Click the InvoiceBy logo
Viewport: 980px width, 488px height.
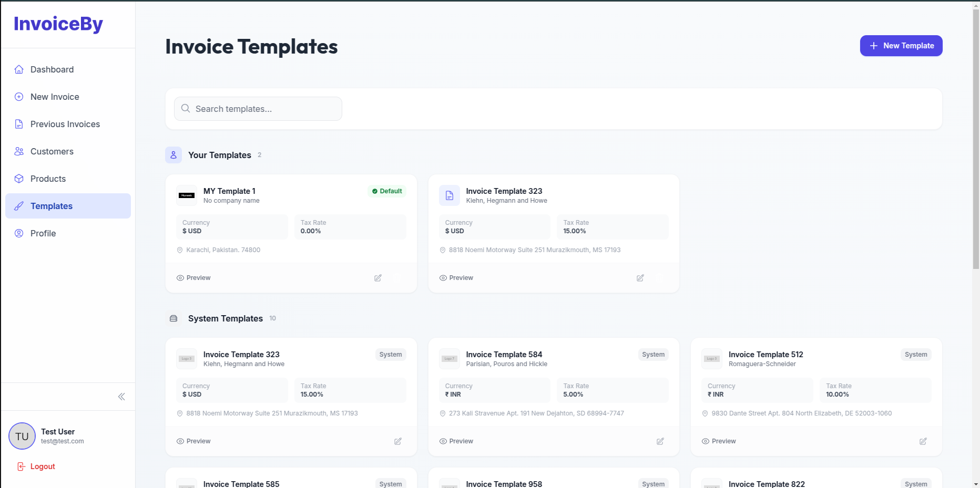[x=58, y=24]
